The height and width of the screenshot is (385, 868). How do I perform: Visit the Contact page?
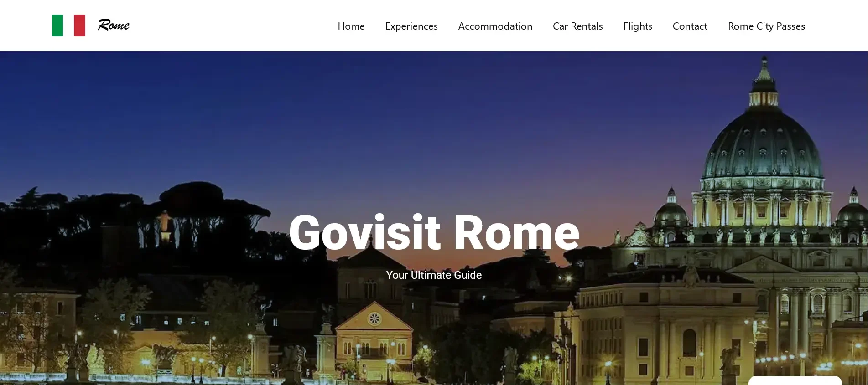[x=690, y=26]
